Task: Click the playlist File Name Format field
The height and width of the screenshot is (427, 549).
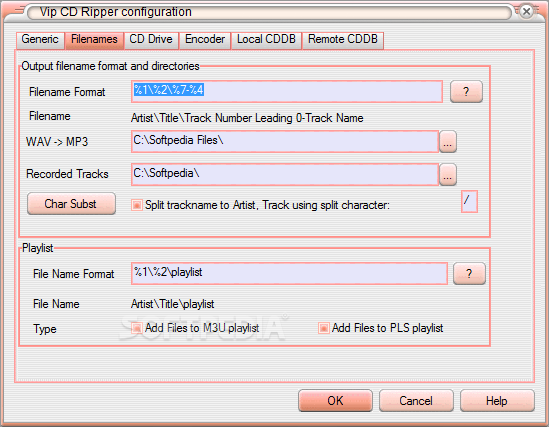Action: pyautogui.click(x=289, y=273)
